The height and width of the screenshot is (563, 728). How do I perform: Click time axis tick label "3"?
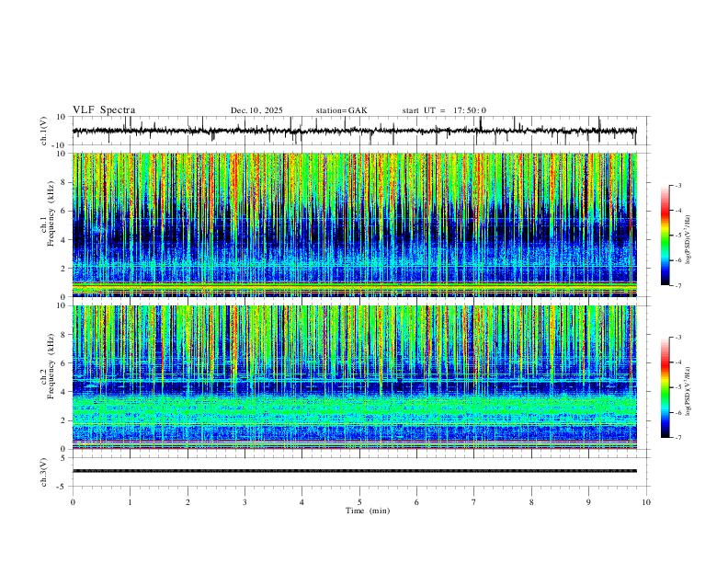click(x=245, y=502)
